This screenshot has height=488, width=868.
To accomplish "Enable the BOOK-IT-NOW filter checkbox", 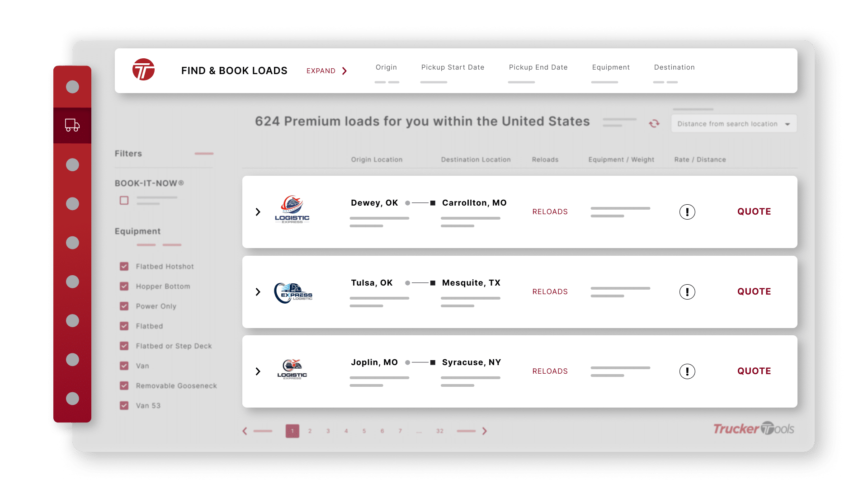I will tap(124, 200).
